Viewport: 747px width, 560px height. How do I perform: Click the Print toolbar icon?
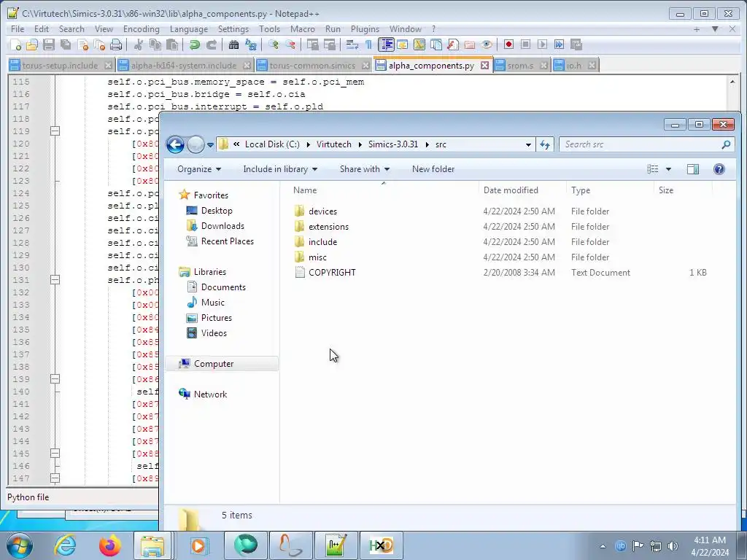point(116,44)
